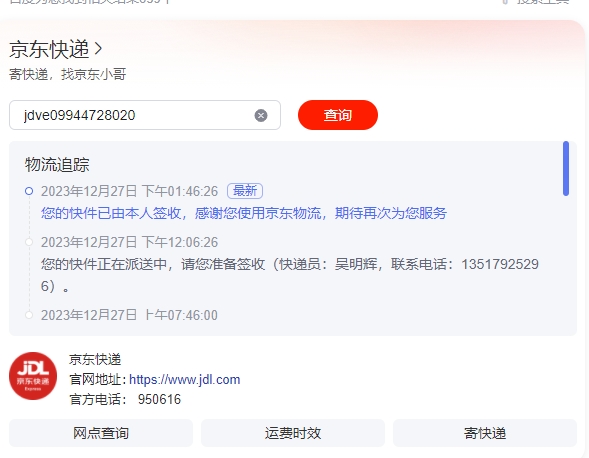
Task: Open 运费时效 shipping rates button
Action: click(x=293, y=433)
